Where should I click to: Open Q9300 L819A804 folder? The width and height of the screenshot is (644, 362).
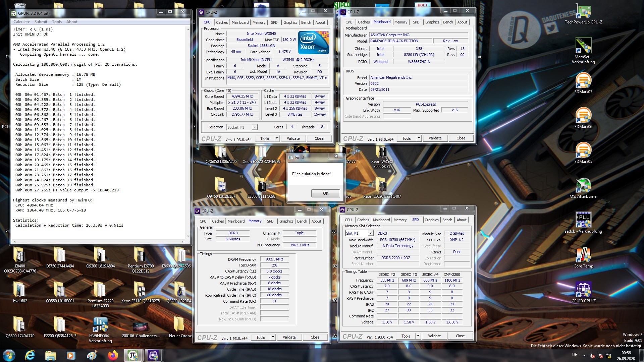[100, 257]
